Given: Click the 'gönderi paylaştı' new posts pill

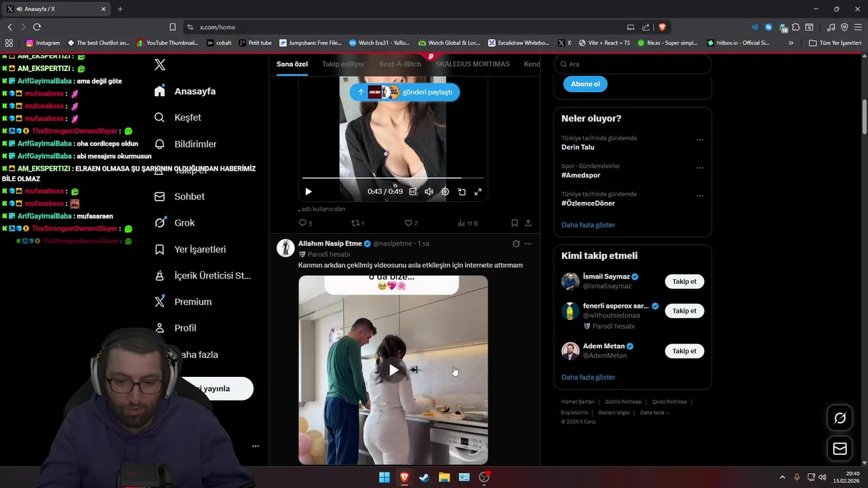Looking at the screenshot, I should (405, 92).
